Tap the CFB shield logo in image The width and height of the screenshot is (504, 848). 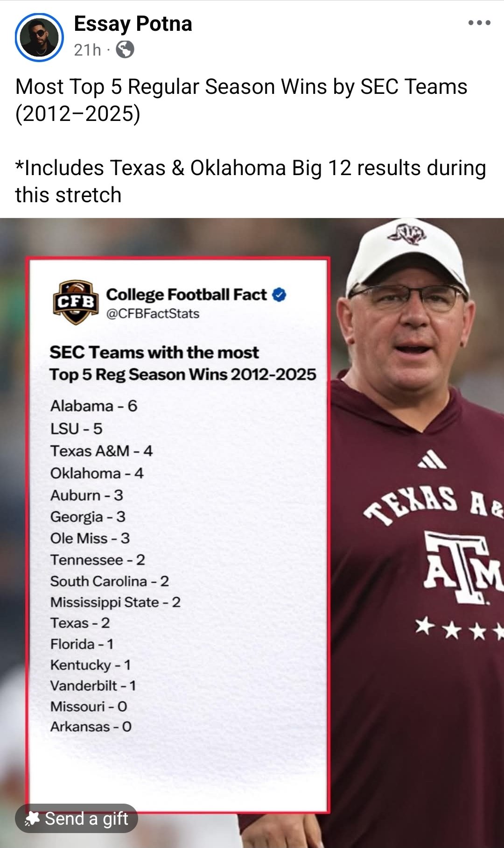pos(76,302)
